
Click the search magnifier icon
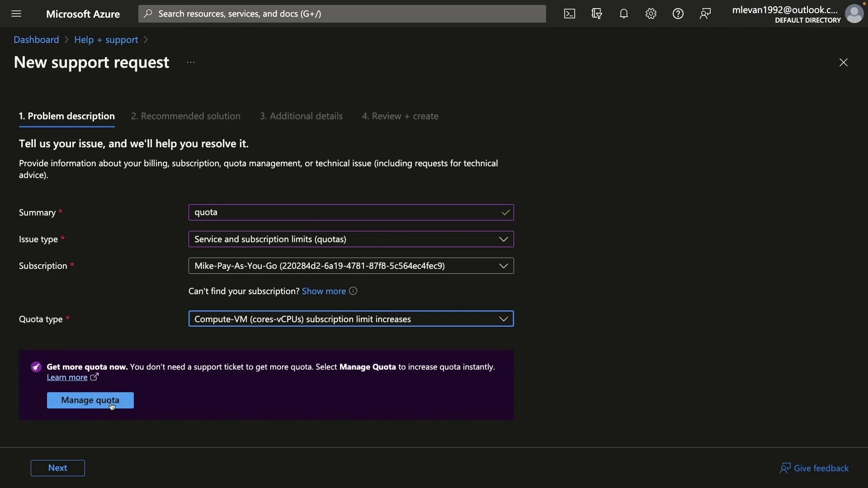pyautogui.click(x=148, y=14)
